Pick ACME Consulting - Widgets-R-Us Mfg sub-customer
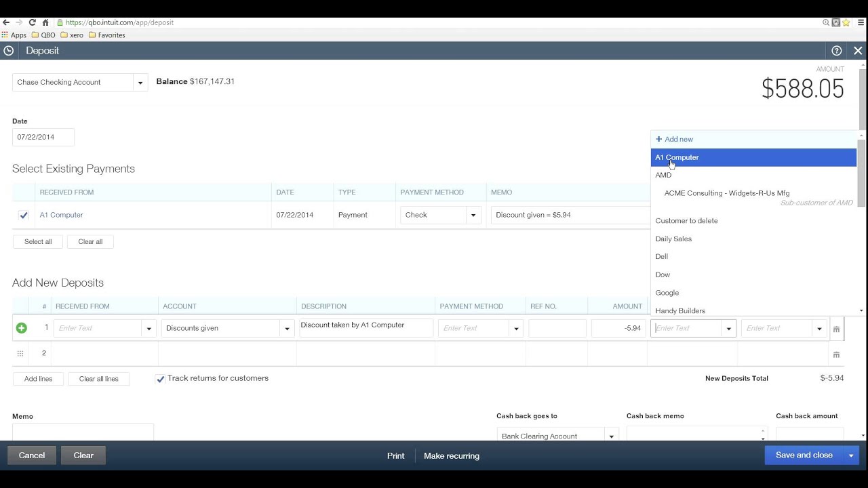This screenshot has width=868, height=488. [753, 197]
